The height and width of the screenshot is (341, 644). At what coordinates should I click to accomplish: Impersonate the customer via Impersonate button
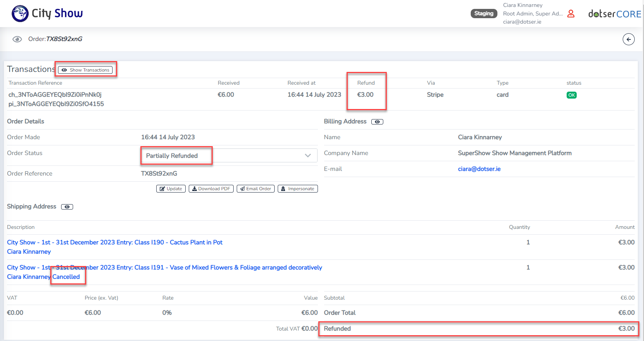[x=297, y=189]
